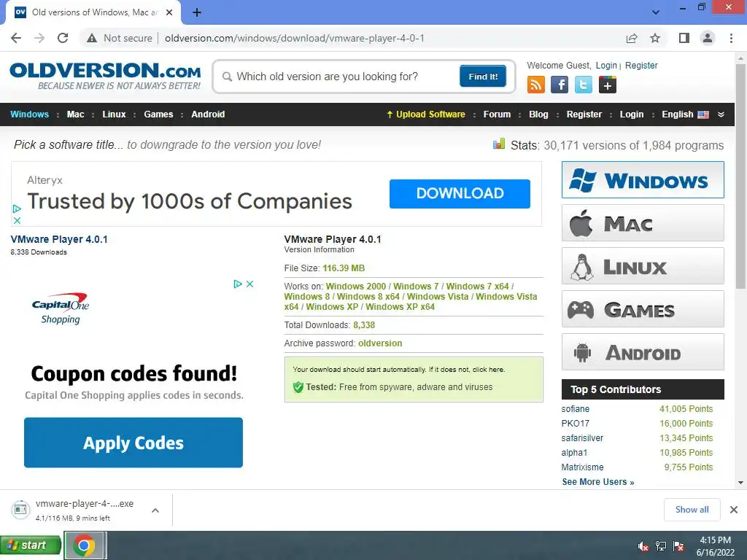The height and width of the screenshot is (560, 747).
Task: Click the Find It! button
Action: pos(483,76)
